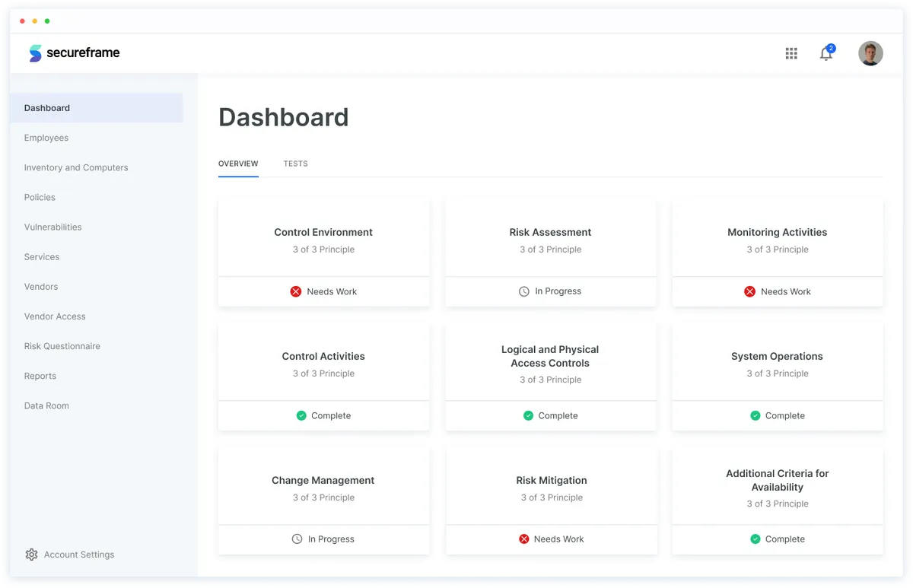Image resolution: width=913 pixels, height=588 pixels.
Task: Open the apps grid icon
Action: (x=791, y=53)
